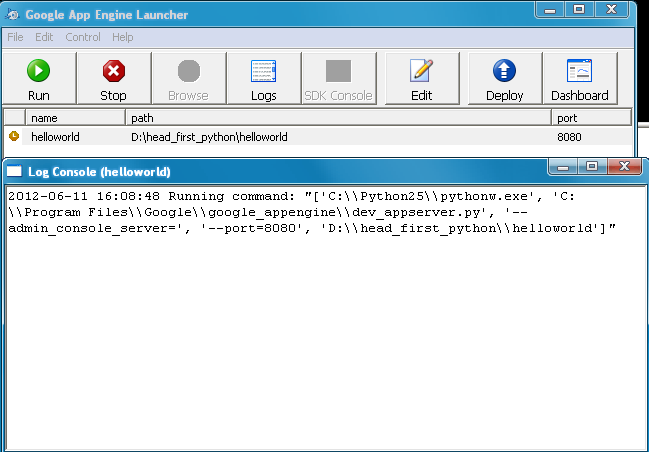The image size is (649, 452).
Task: Minimize the Log Console window
Action: pyautogui.click(x=562, y=167)
